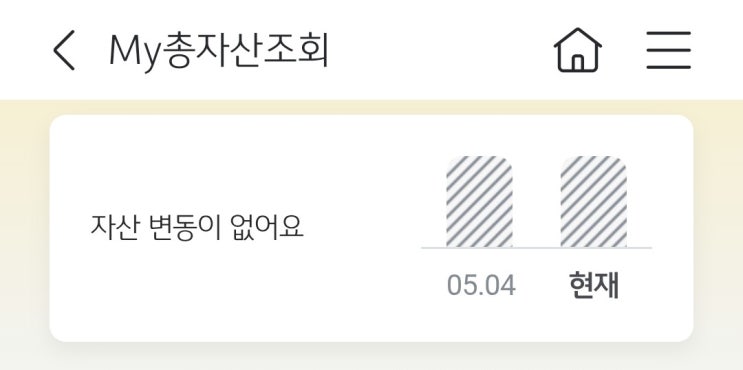Select the striped bar for 05.04
Image resolution: width=743 pixels, height=370 pixels.
point(479,202)
